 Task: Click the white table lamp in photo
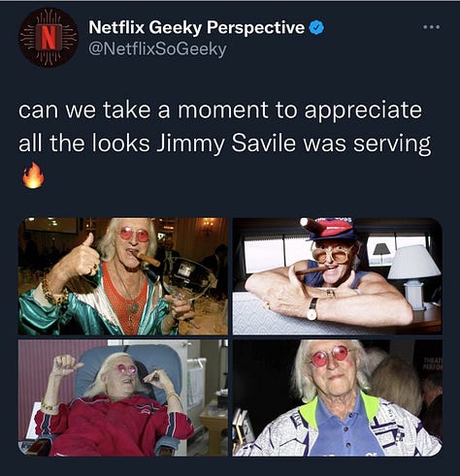[414, 276]
